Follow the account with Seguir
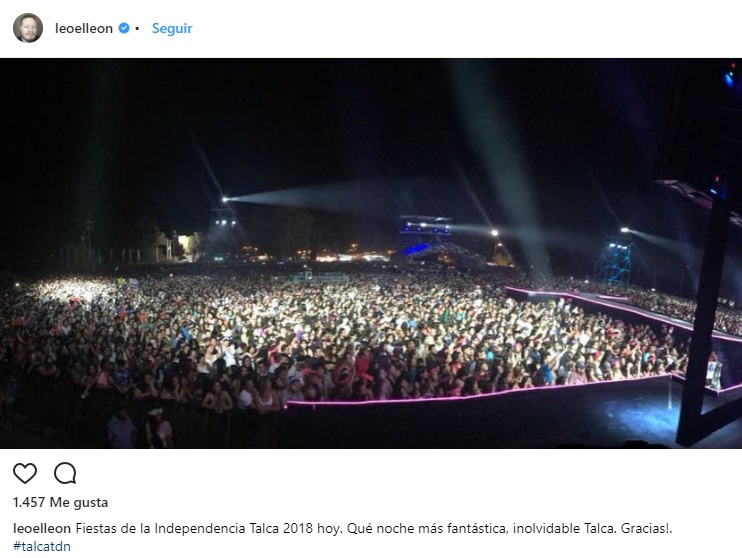Viewport: 742px width, 558px height. [172, 29]
